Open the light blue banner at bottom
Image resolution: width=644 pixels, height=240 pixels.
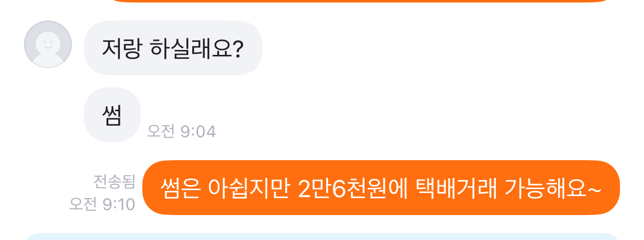(x=322, y=237)
